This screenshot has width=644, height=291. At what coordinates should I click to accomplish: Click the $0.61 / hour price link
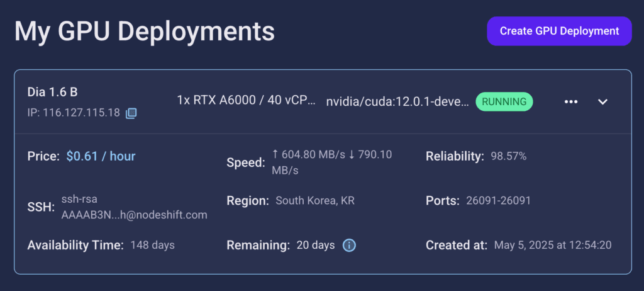coord(101,156)
